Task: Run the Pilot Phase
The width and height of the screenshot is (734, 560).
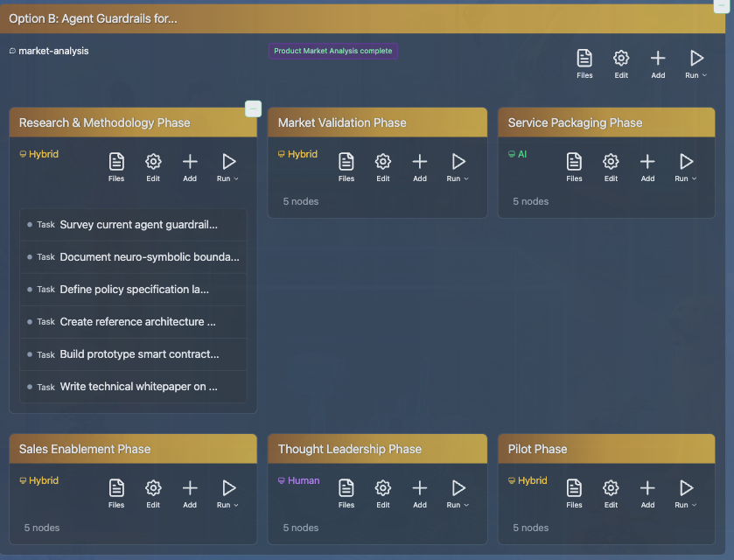Action: click(x=685, y=493)
